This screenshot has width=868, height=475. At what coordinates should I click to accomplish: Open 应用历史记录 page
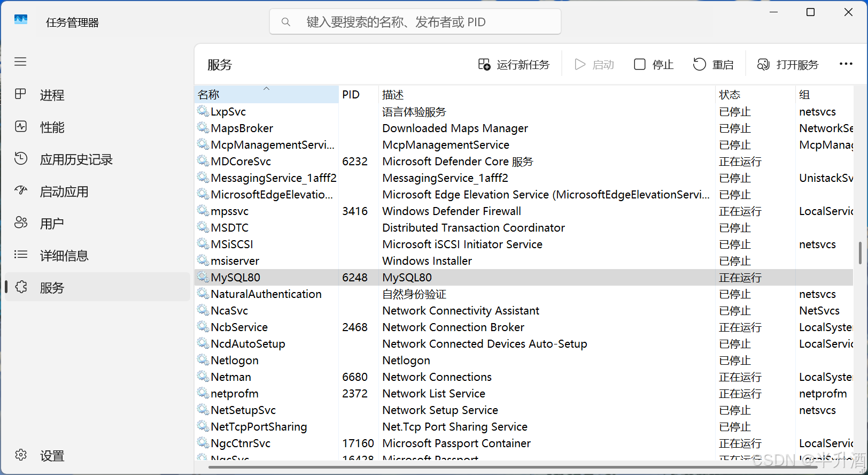tap(97, 159)
